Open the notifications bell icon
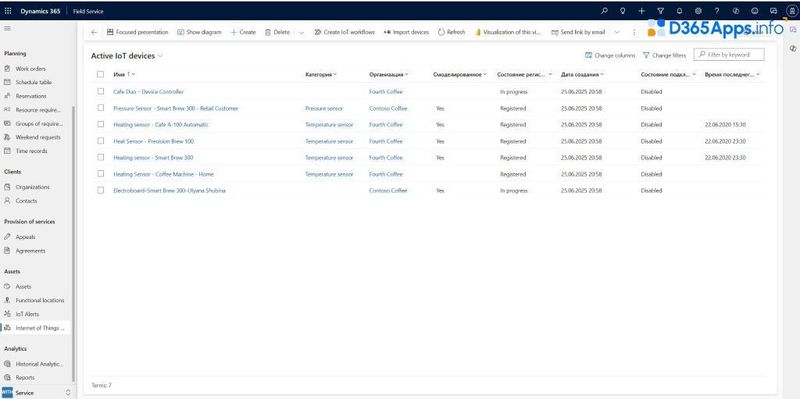 pyautogui.click(x=679, y=11)
